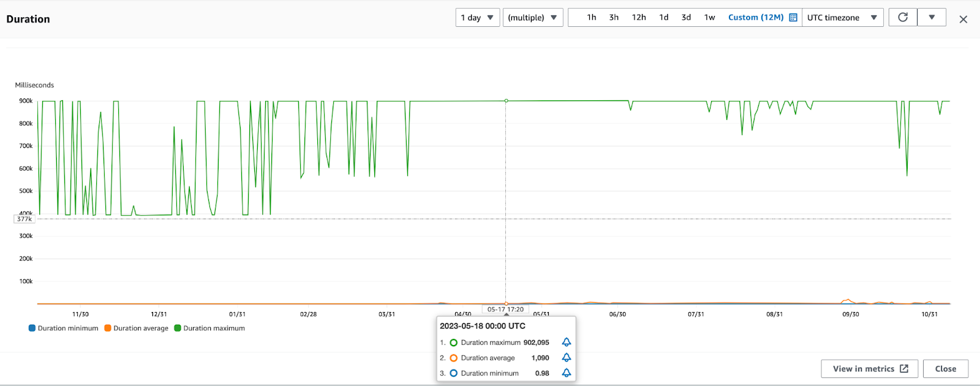Click the 11/30 x-axis date label
This screenshot has height=386, width=980.
pyautogui.click(x=80, y=314)
